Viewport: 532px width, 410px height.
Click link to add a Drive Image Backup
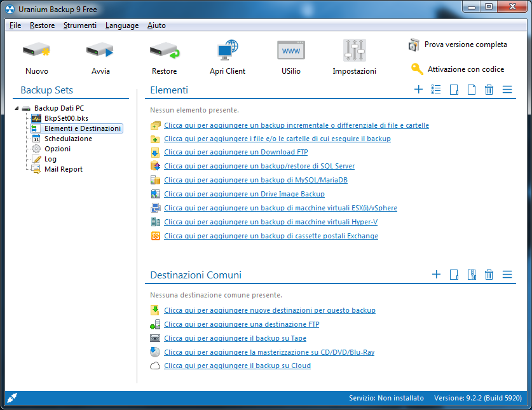coord(244,194)
